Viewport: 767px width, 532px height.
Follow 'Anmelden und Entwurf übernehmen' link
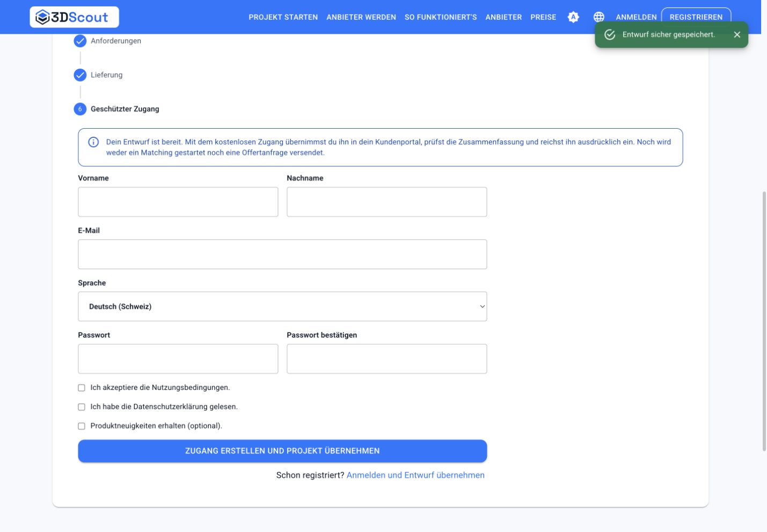coord(415,475)
